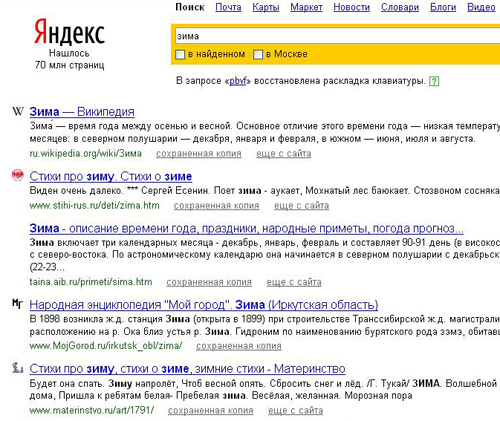
Task: Click the snippet starting 'Виден очень далеко'
Action: (x=265, y=191)
